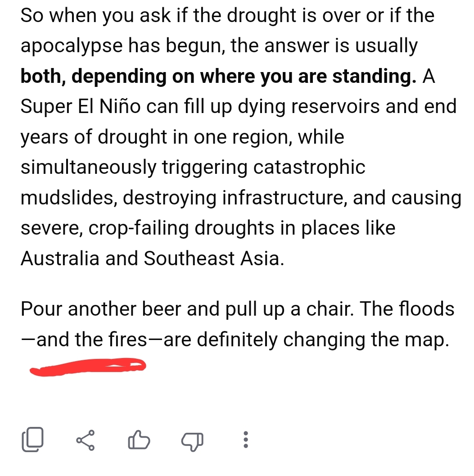Screen dimensions: 474x476
Task: Click the words 'Southeast Asia'
Action: tap(214, 258)
